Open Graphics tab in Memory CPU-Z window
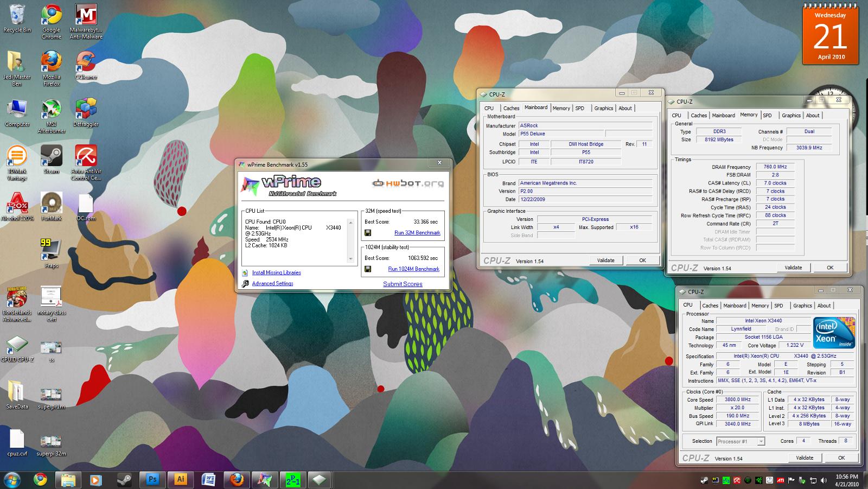 point(791,115)
